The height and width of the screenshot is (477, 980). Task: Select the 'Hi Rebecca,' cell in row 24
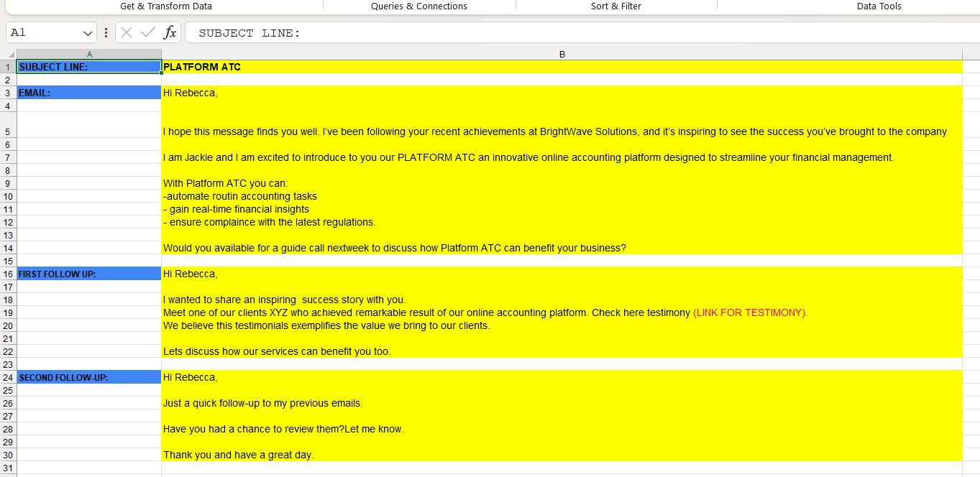(x=562, y=377)
